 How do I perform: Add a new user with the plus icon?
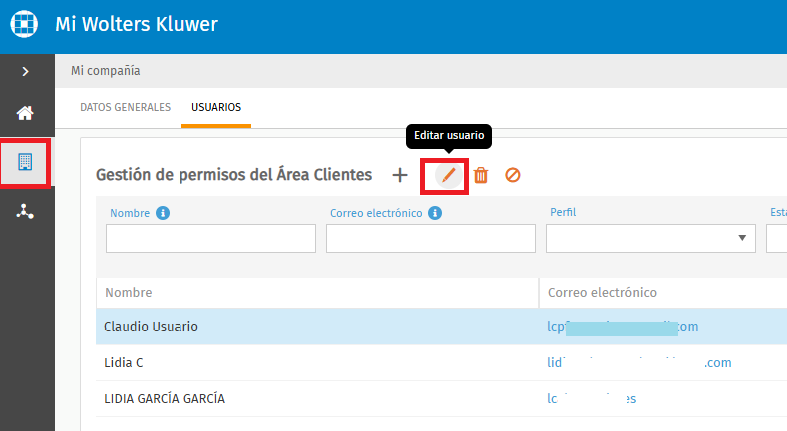coord(400,175)
